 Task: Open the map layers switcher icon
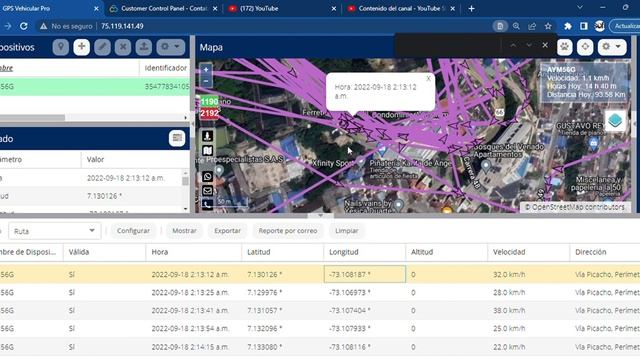(615, 120)
